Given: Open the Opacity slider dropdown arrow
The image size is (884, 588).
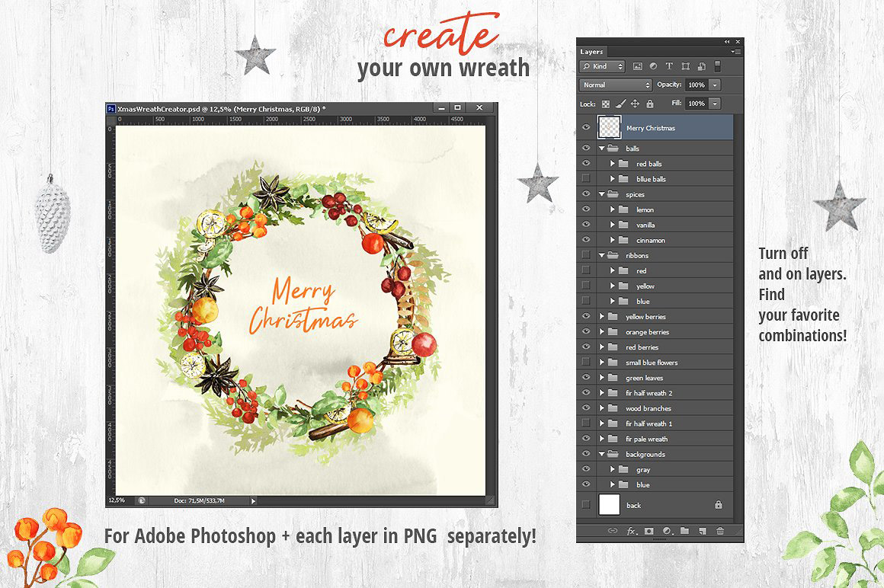Looking at the screenshot, I should (x=715, y=85).
